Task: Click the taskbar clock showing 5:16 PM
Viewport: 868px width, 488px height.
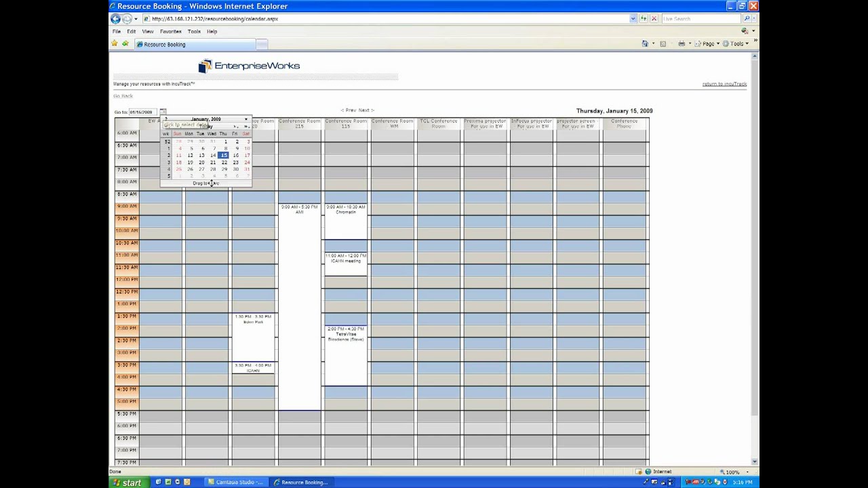Action: pyautogui.click(x=743, y=483)
